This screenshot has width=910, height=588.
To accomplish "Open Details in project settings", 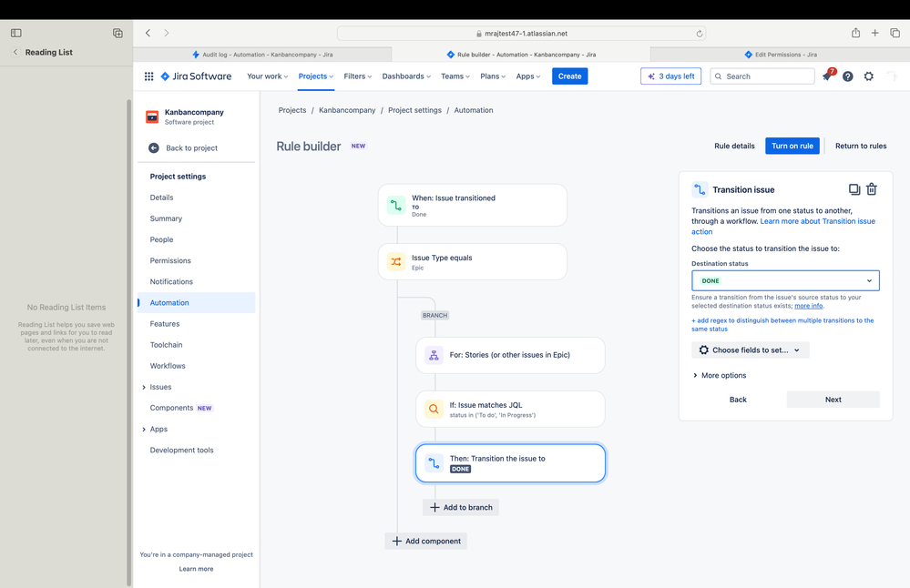I will pos(161,198).
